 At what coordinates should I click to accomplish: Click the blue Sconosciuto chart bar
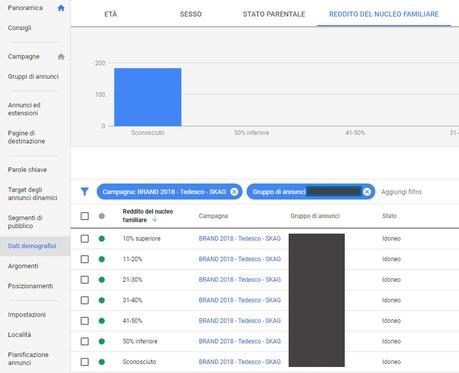(x=148, y=97)
